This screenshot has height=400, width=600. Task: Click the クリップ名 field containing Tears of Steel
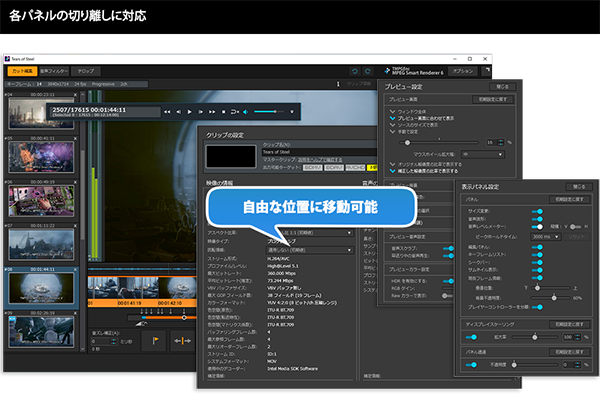[320, 152]
